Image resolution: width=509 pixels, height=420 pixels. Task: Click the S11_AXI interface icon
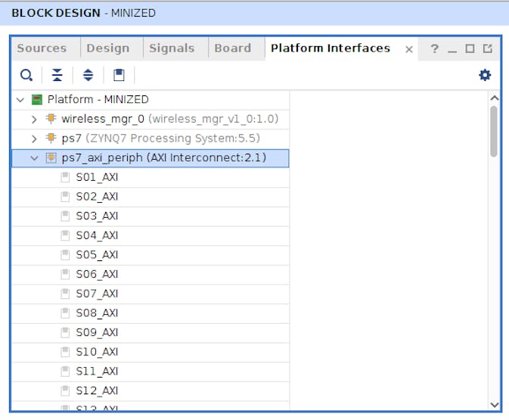[x=65, y=372]
